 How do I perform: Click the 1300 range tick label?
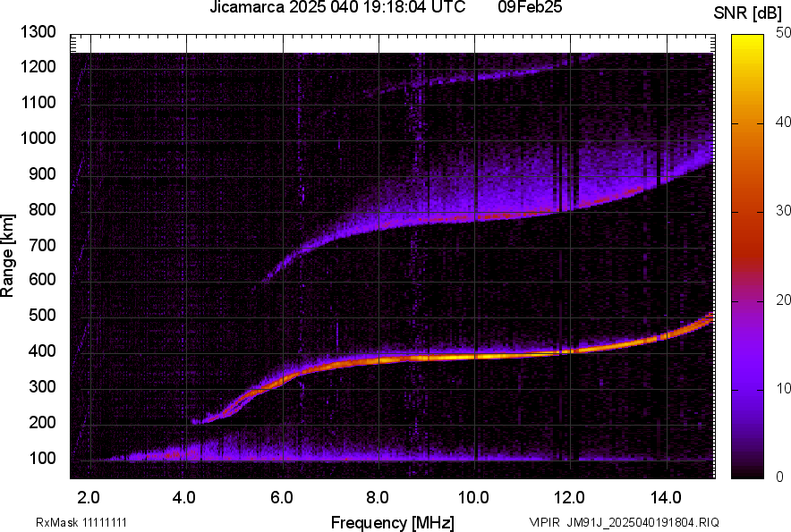tap(38, 32)
